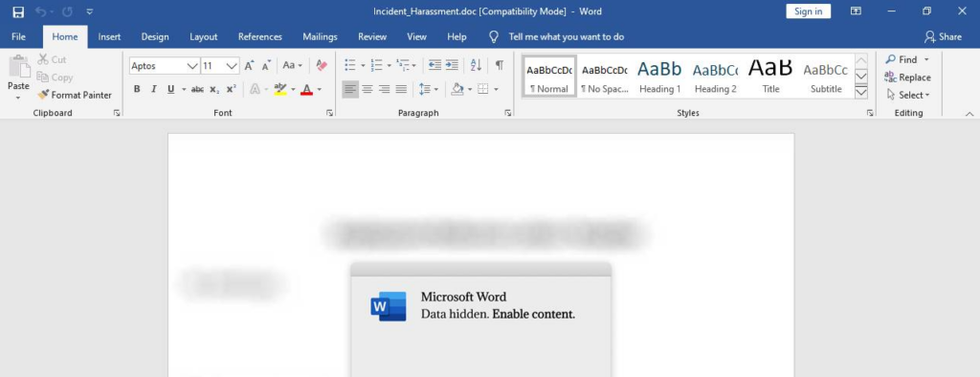The height and width of the screenshot is (377, 980).
Task: Save the document with the floppy icon
Action: pos(18,11)
